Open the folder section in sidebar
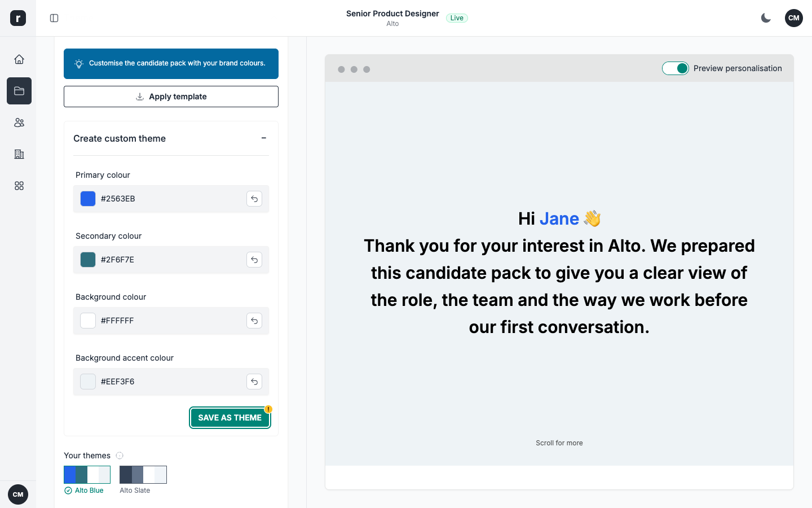The height and width of the screenshot is (508, 812). [19, 91]
